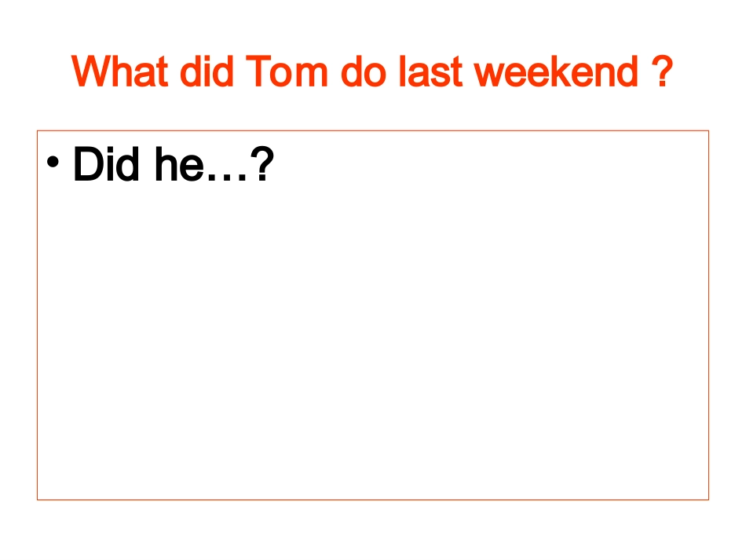Click the question mark ending the orange title
This screenshot has height=560, width=746.
(x=662, y=72)
